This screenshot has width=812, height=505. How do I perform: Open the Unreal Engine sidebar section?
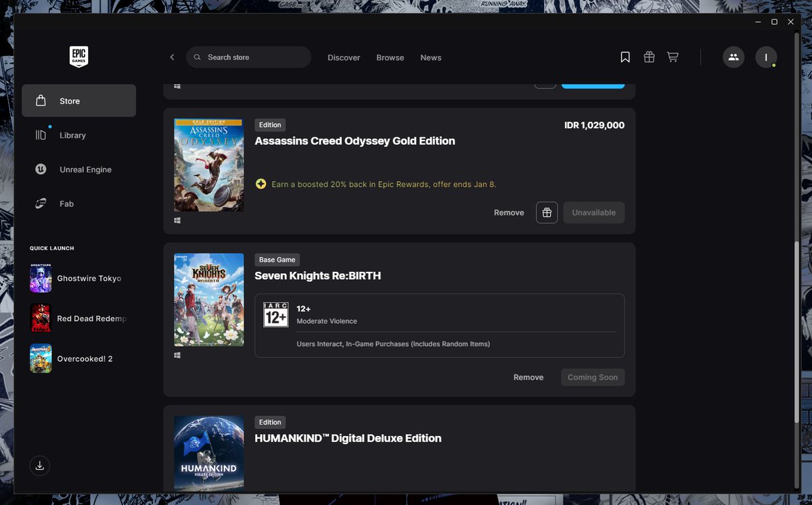78,170
